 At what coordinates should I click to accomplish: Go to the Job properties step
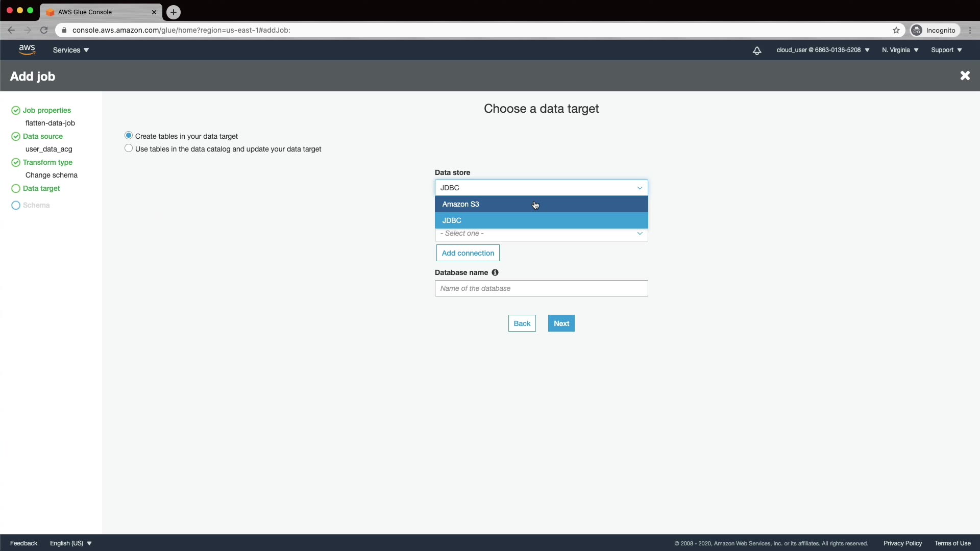(x=46, y=110)
